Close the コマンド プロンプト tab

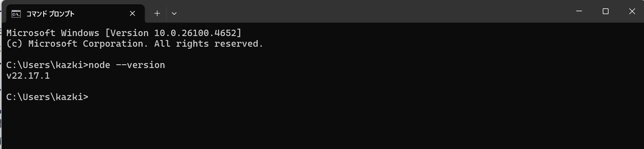132,14
